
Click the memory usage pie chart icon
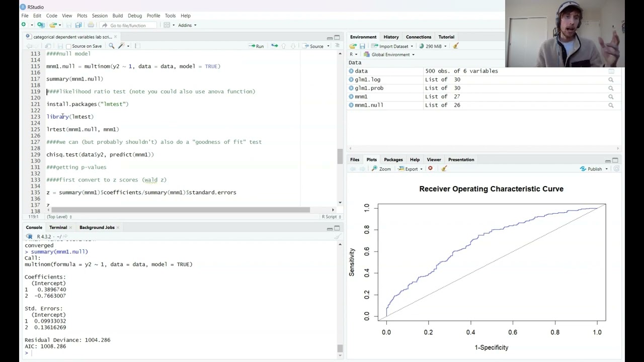pos(422,46)
